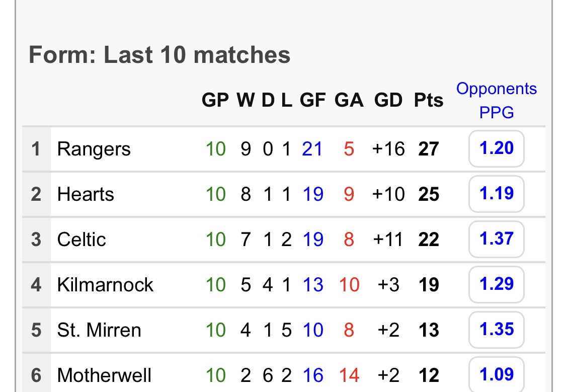Select the St. Mirren team name
The image size is (566, 392).
pos(99,330)
